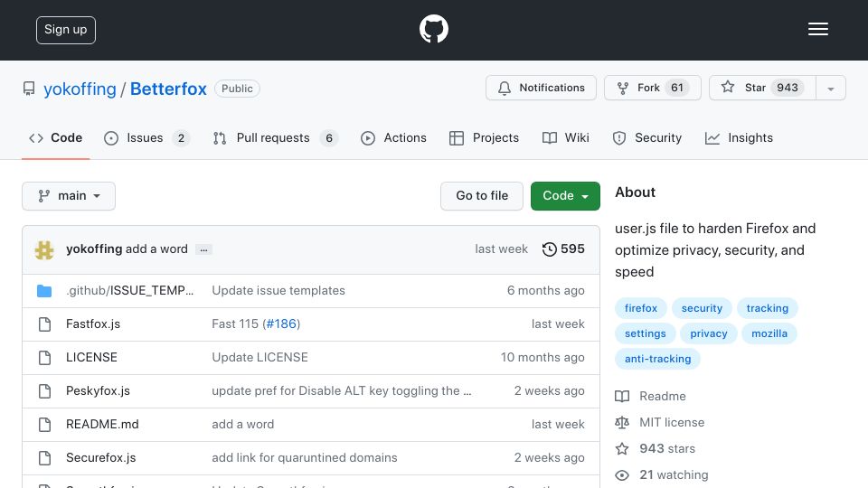The image size is (868, 488).
Task: Click the file icon beside Securefox.js
Action: coord(45,458)
